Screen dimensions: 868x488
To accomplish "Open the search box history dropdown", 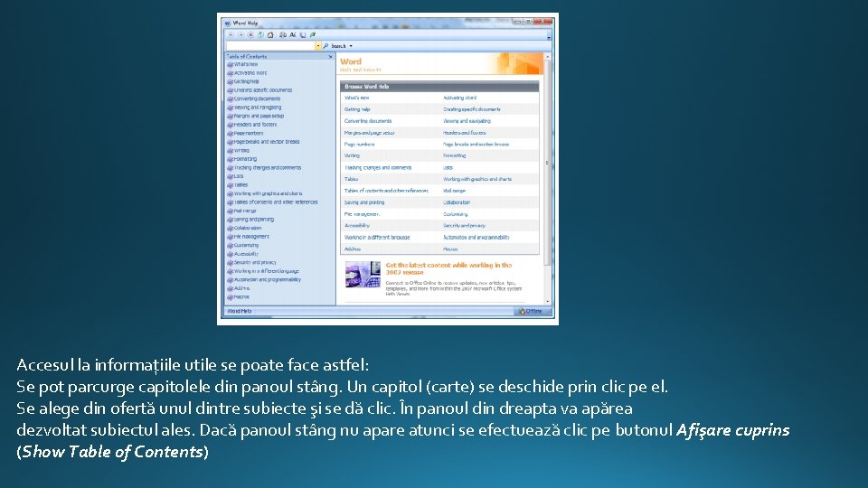I will pyautogui.click(x=317, y=46).
